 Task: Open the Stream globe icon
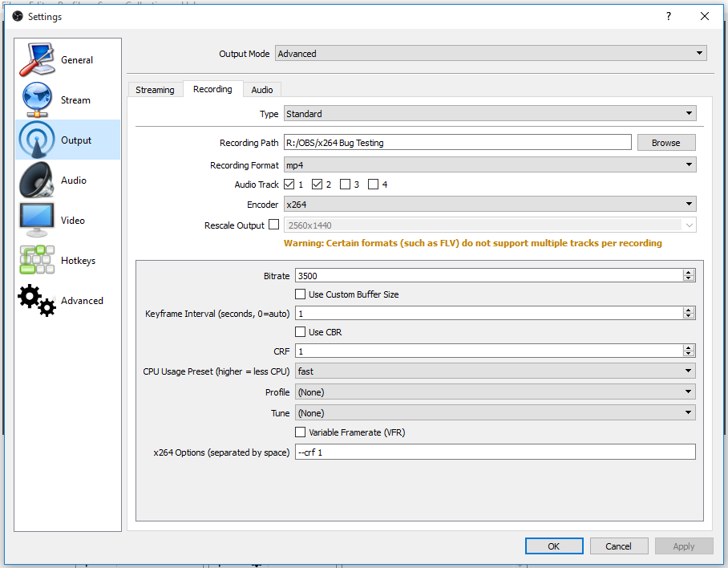click(x=37, y=99)
